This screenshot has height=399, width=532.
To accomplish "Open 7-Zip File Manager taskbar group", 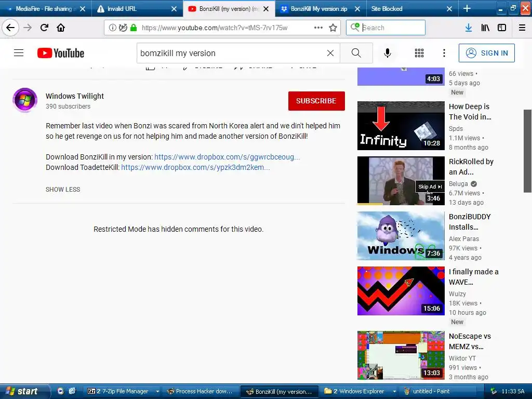I will click(x=123, y=391).
